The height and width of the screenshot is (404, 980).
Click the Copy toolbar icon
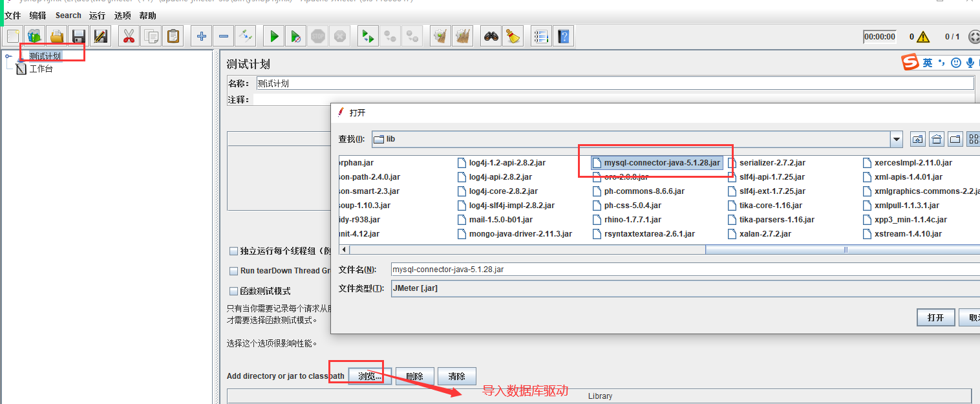151,36
